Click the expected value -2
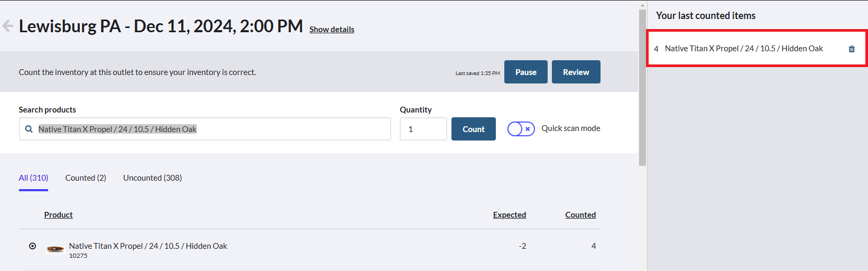Image resolution: width=868 pixels, height=271 pixels. coord(522,246)
